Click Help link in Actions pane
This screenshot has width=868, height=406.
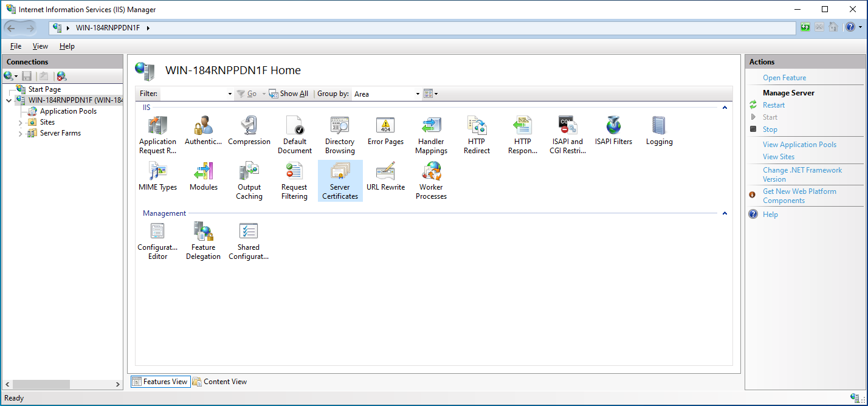(x=770, y=215)
